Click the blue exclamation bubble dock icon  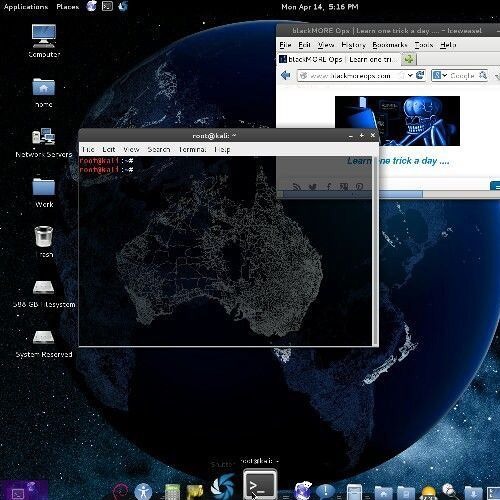(326, 491)
